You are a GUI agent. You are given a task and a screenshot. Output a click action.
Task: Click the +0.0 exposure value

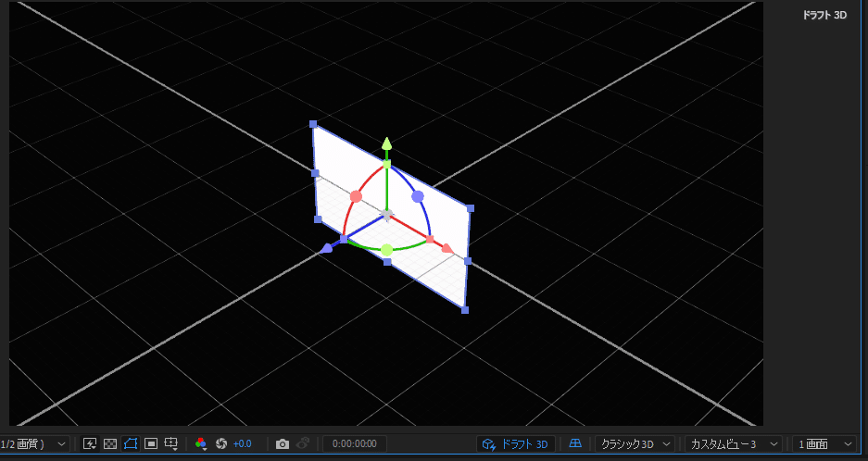click(x=243, y=443)
